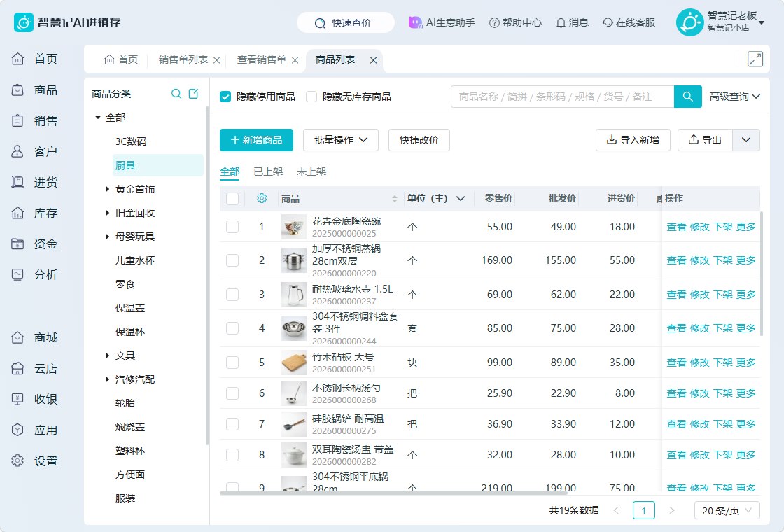Select checkbox for 耐热玻璃水壶 row
Image resolution: width=784 pixels, height=532 pixels.
232,295
